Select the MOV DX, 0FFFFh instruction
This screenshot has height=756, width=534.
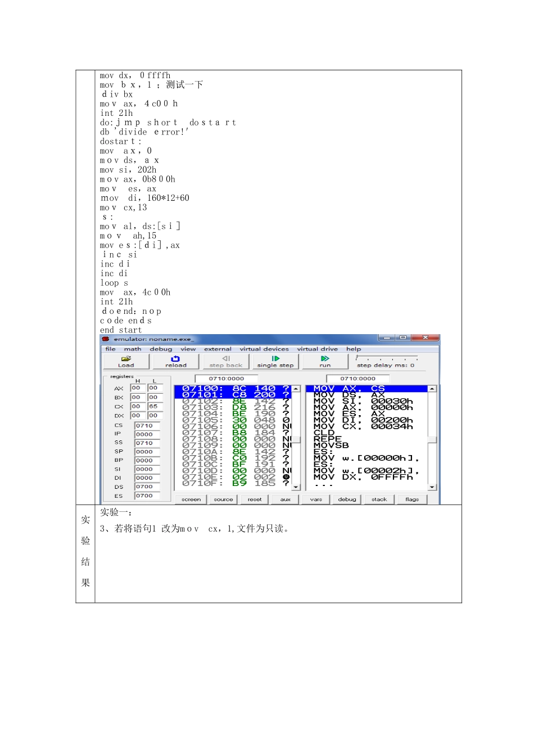366,477
